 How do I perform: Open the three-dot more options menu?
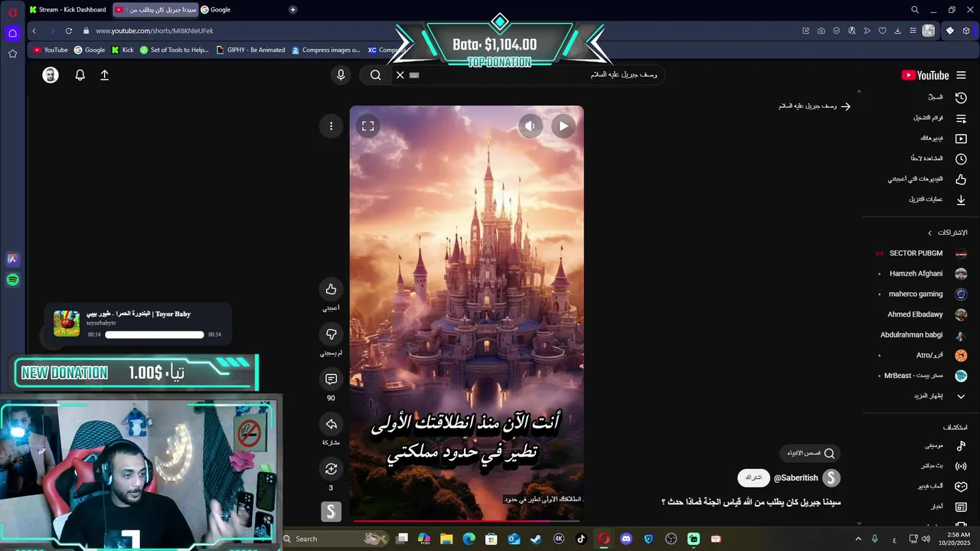(x=331, y=126)
